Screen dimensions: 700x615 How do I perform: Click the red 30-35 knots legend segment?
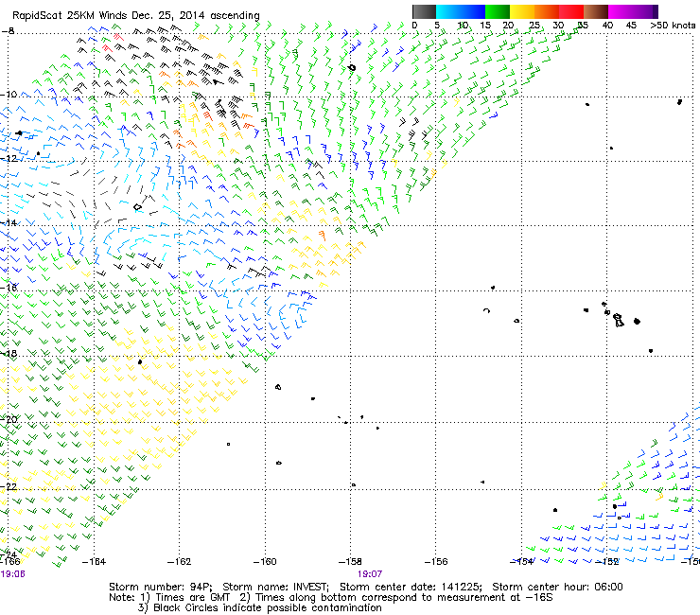click(x=571, y=11)
